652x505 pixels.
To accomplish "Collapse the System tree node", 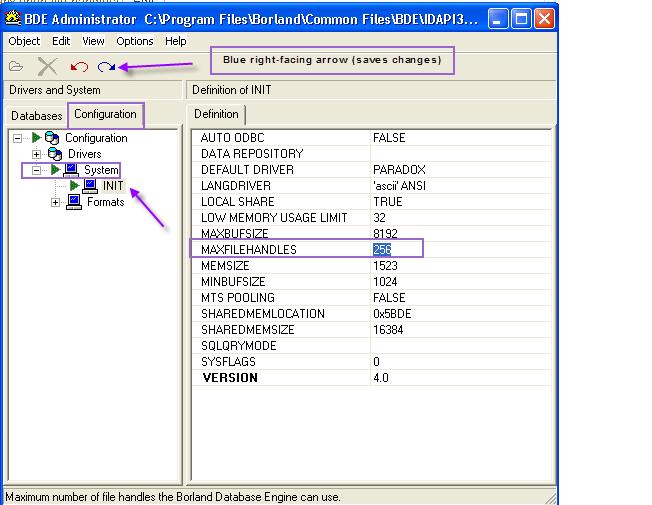I will 36,170.
